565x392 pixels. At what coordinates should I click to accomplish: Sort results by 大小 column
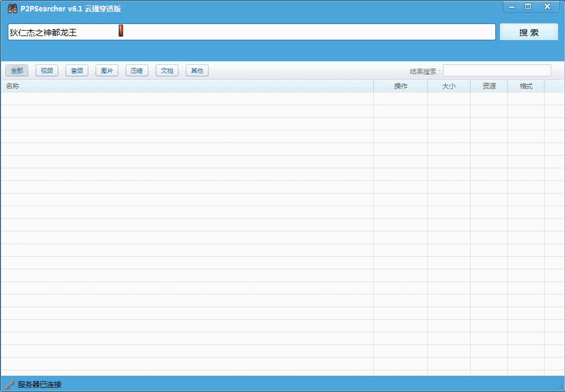448,86
